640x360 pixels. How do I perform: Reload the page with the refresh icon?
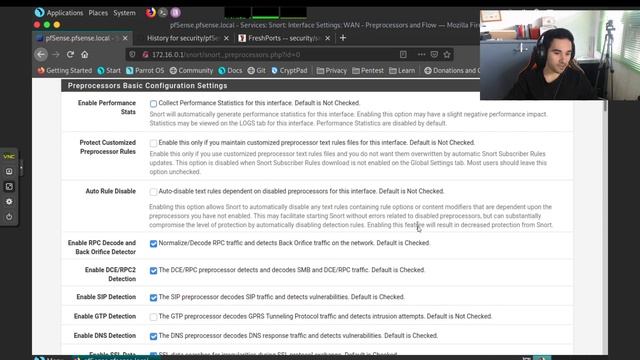pyautogui.click(x=70, y=54)
